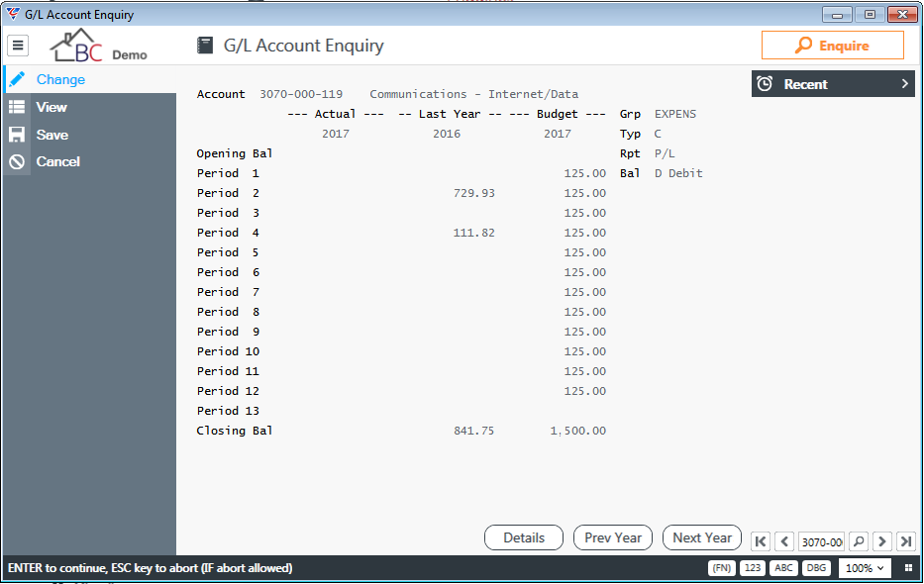Screen dimensions: 924x584
Task: Maximize the G/L Account Enquiry window
Action: [x=870, y=14]
